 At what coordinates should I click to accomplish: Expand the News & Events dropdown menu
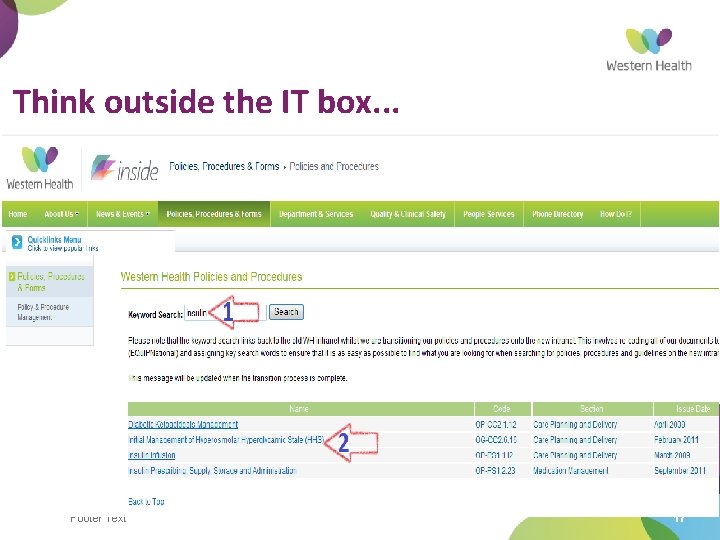coord(123,214)
